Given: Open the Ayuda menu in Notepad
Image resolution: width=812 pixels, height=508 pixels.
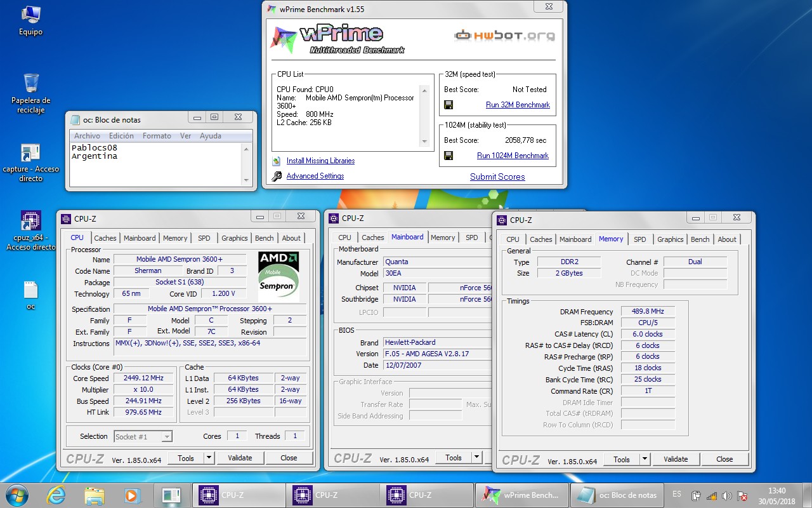Looking at the screenshot, I should (211, 136).
